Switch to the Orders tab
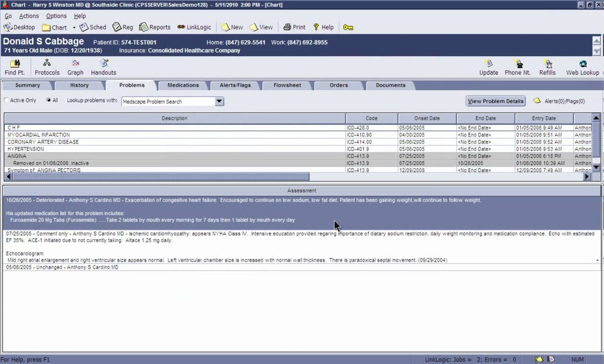604x364 pixels. click(338, 85)
